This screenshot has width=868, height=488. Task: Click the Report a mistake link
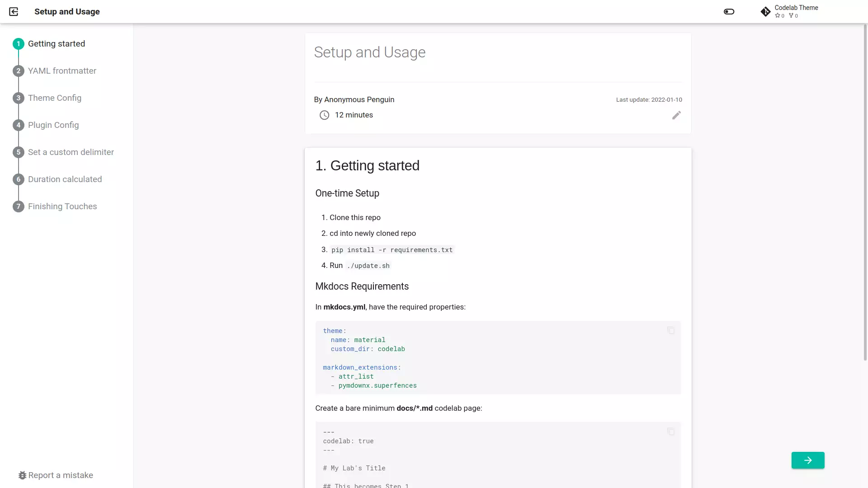click(x=55, y=475)
